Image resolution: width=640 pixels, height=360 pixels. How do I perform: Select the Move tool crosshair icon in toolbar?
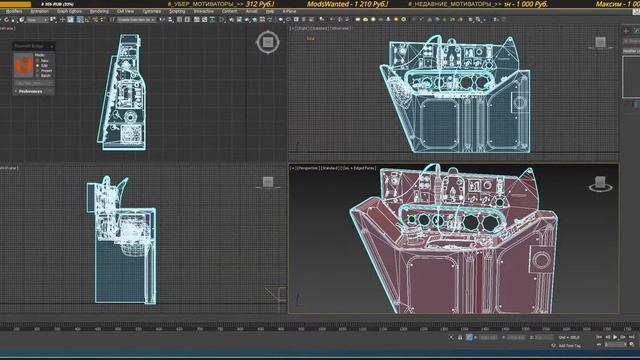point(62,20)
